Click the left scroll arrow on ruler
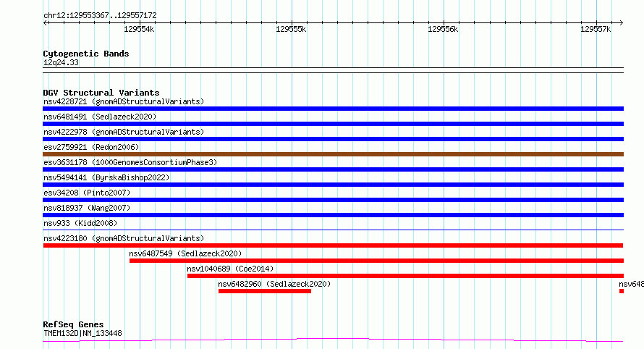This screenshot has width=644, height=349. [45, 23]
